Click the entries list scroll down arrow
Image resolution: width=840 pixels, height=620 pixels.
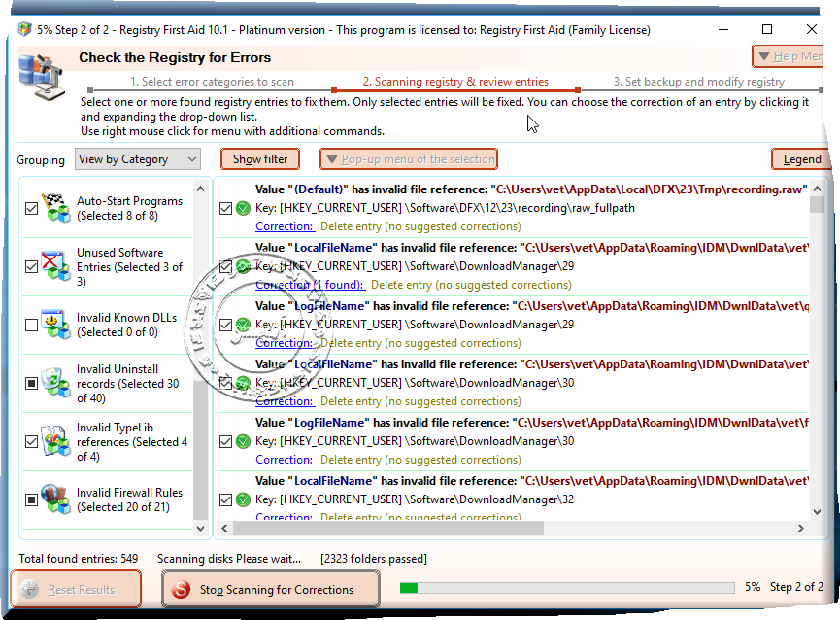817,512
